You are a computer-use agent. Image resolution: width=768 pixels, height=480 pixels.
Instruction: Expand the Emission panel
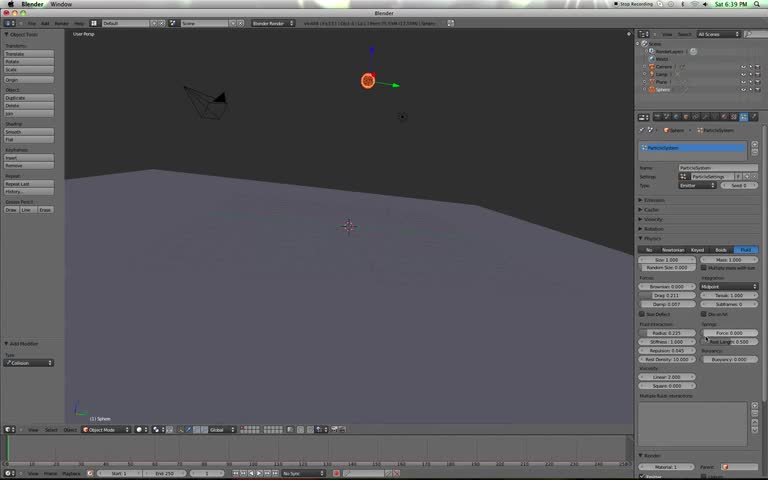click(652, 200)
